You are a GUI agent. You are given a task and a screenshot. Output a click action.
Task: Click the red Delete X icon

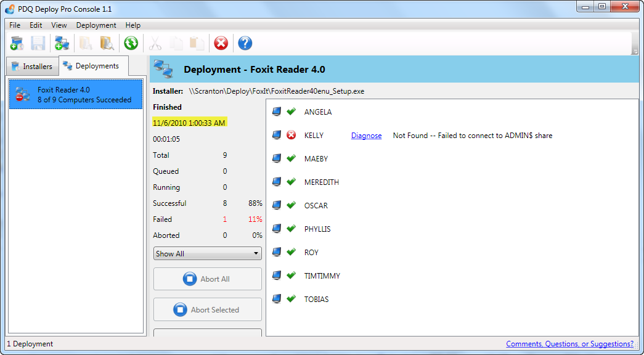(x=221, y=43)
